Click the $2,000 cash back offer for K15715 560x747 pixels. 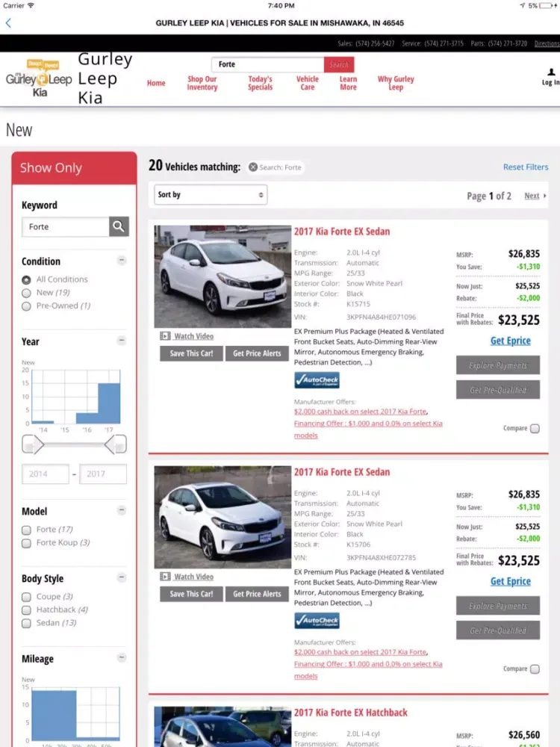(x=361, y=412)
